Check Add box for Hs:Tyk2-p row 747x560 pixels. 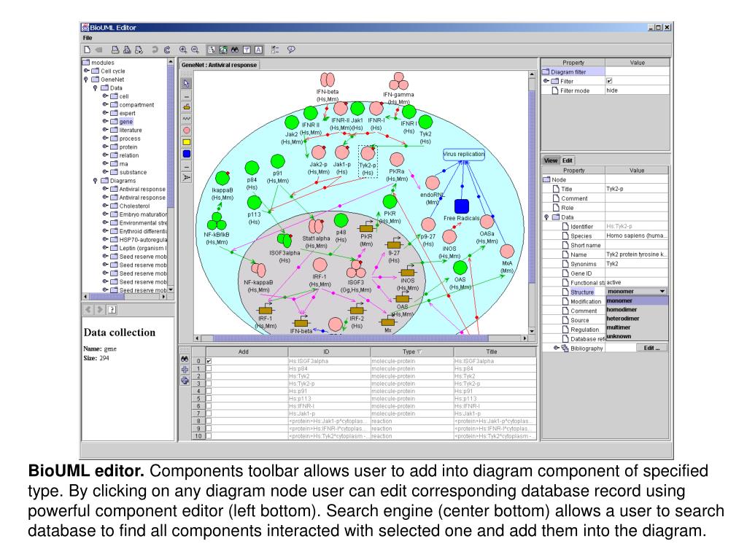point(209,384)
